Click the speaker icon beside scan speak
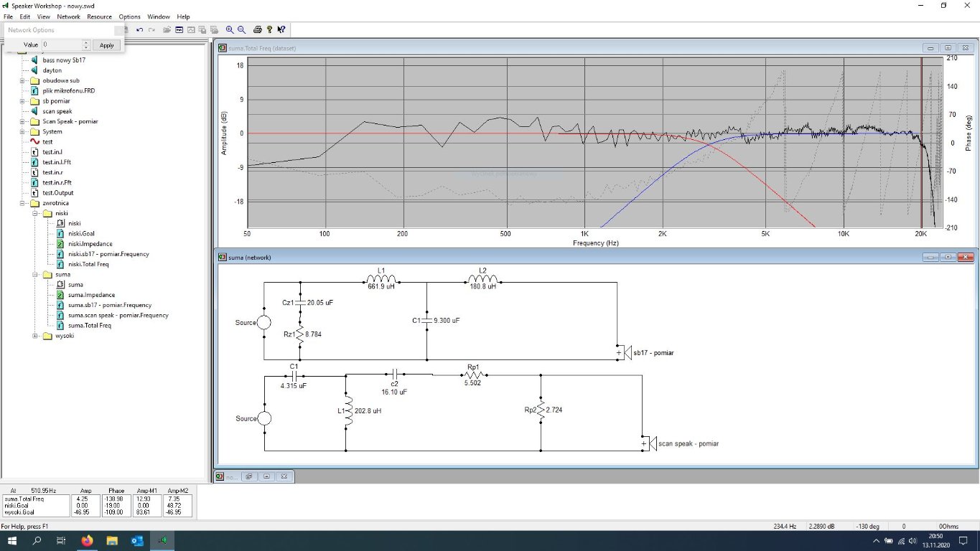This screenshot has width=980, height=551. tap(34, 111)
